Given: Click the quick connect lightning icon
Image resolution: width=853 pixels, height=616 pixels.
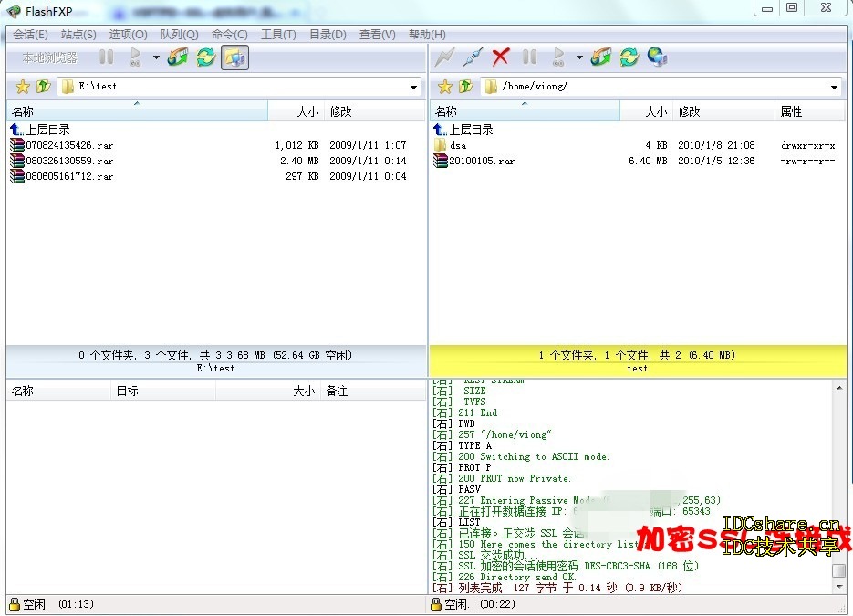Looking at the screenshot, I should tap(444, 57).
